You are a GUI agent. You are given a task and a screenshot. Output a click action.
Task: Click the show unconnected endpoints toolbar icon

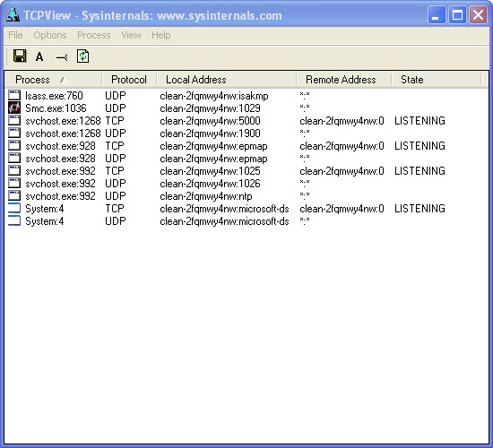tap(62, 57)
